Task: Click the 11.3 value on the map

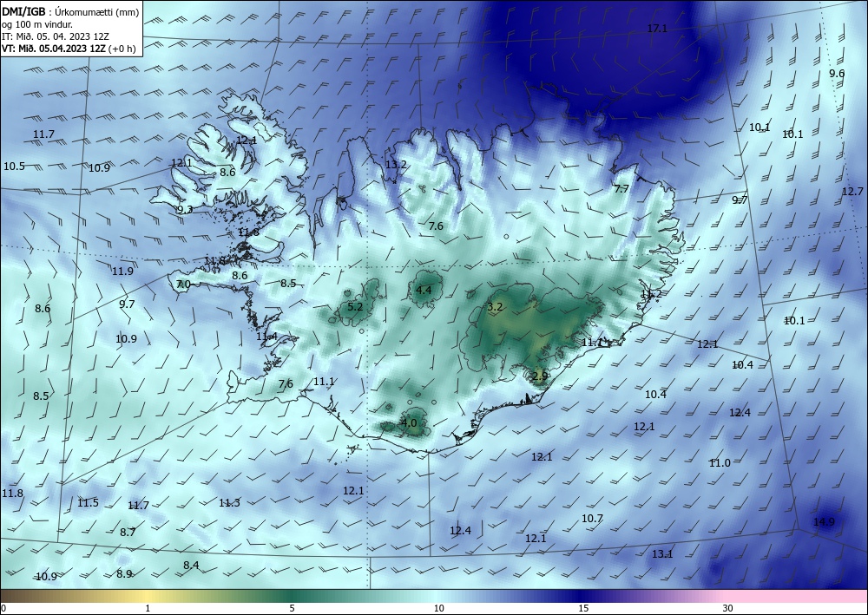Action: (229, 503)
